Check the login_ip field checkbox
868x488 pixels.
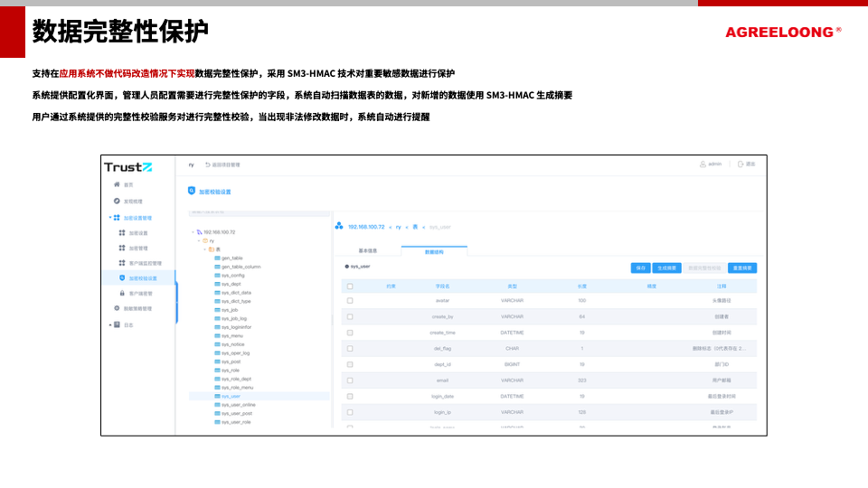350,412
